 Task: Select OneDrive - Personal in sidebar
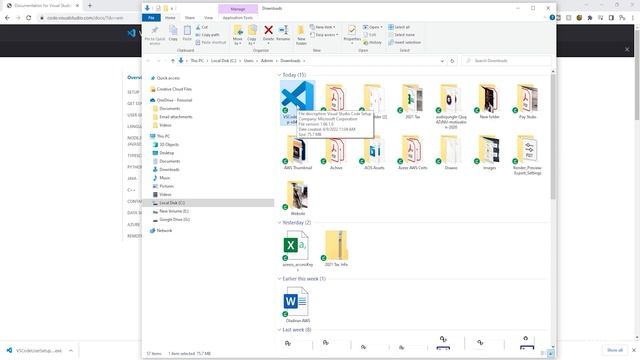[x=173, y=100]
